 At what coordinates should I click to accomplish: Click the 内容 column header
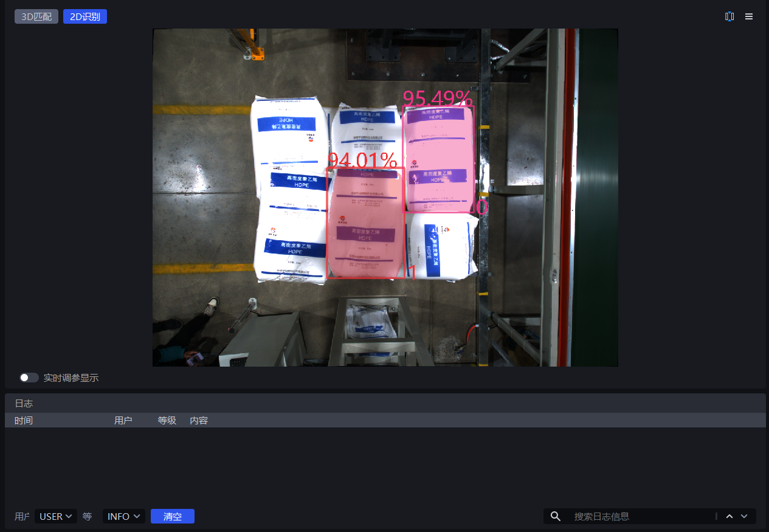pyautogui.click(x=199, y=420)
